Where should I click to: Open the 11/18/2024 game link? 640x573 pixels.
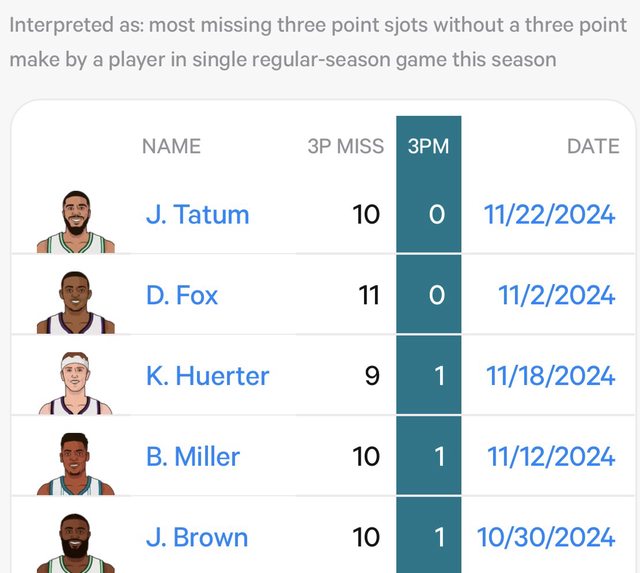(x=550, y=376)
